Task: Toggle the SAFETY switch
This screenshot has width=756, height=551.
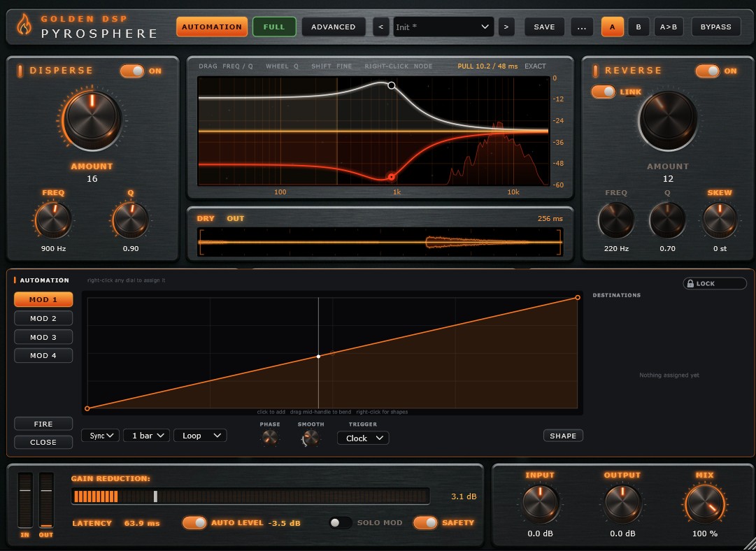Action: pyautogui.click(x=425, y=522)
